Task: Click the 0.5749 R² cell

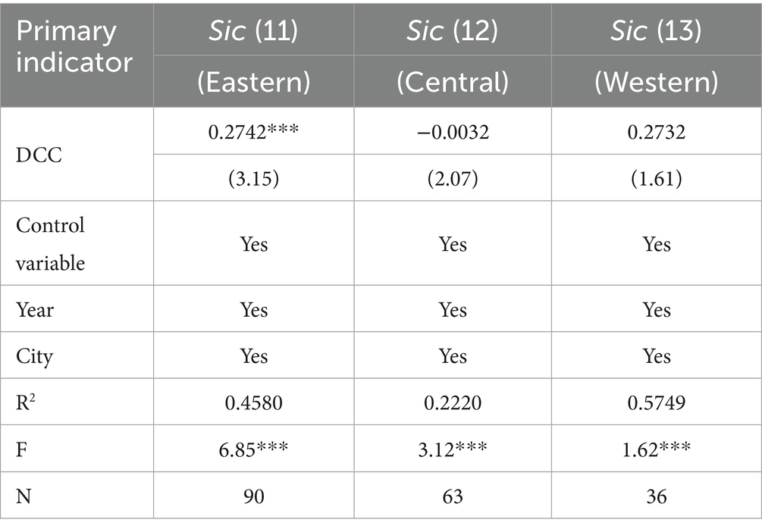Action: (656, 402)
